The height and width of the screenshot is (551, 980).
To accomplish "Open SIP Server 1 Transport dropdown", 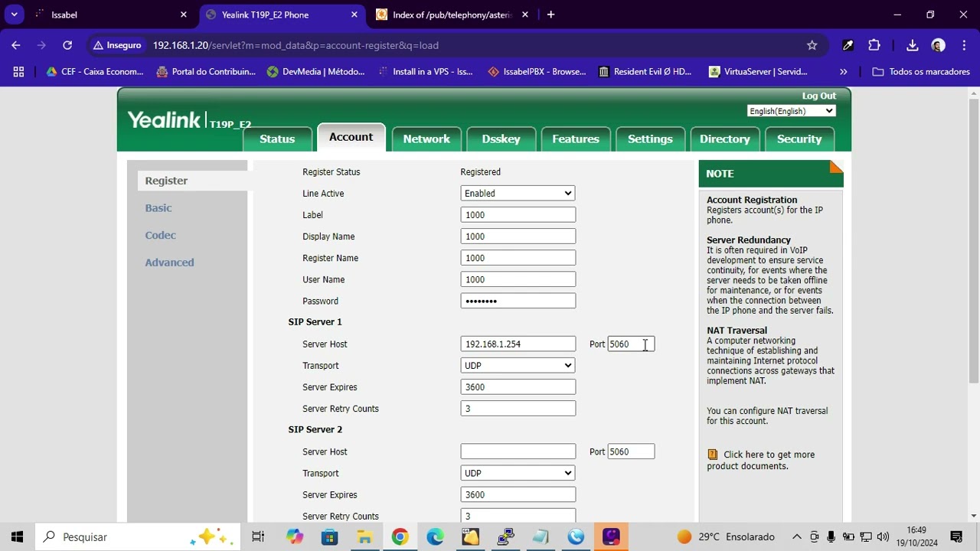I will tap(518, 366).
